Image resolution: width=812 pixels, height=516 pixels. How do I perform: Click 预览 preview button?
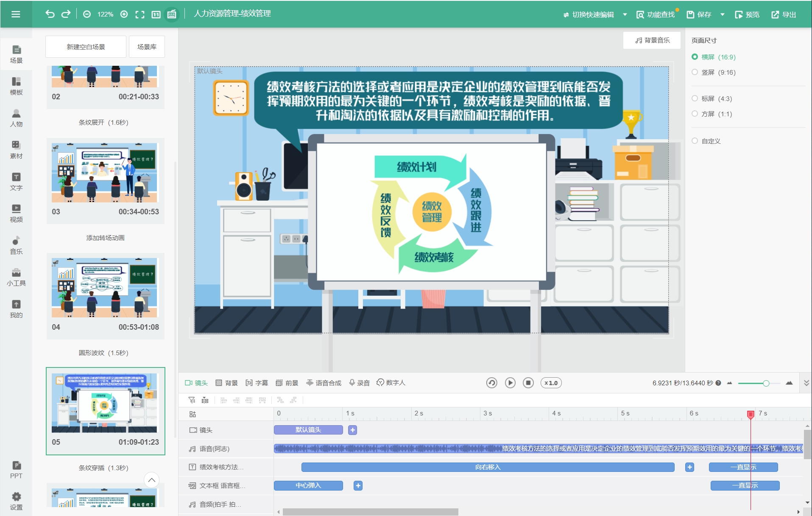pos(747,14)
